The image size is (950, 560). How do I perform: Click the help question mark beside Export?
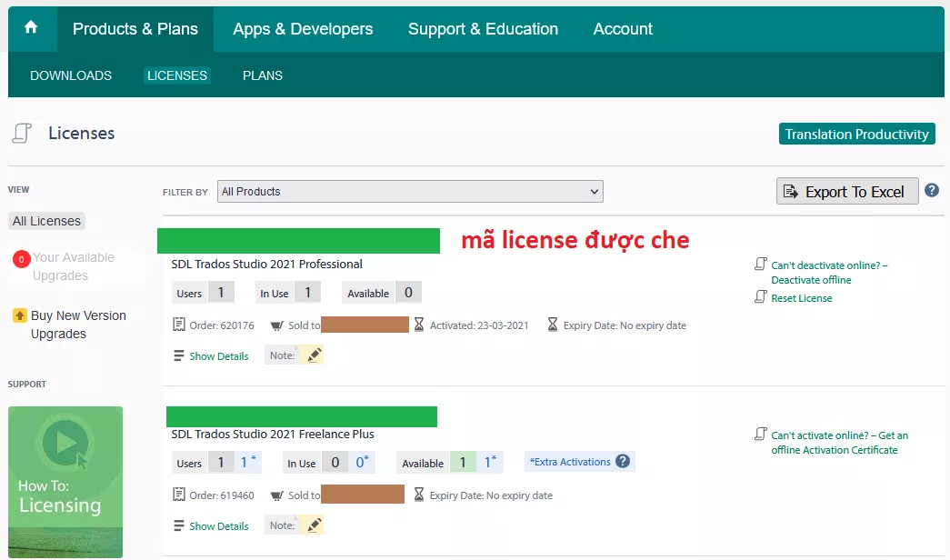[x=932, y=190]
